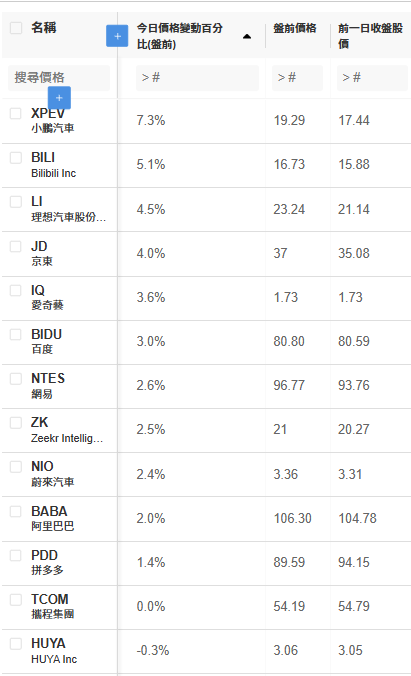Screen dimensions: 411x676
Task: Click the filter field under 前一日收盤股價
Action: coord(372,78)
